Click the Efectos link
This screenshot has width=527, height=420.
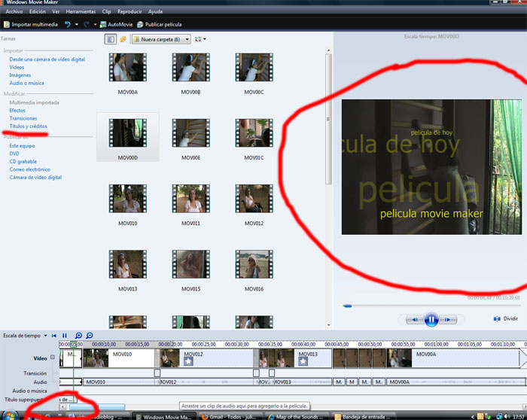17,110
